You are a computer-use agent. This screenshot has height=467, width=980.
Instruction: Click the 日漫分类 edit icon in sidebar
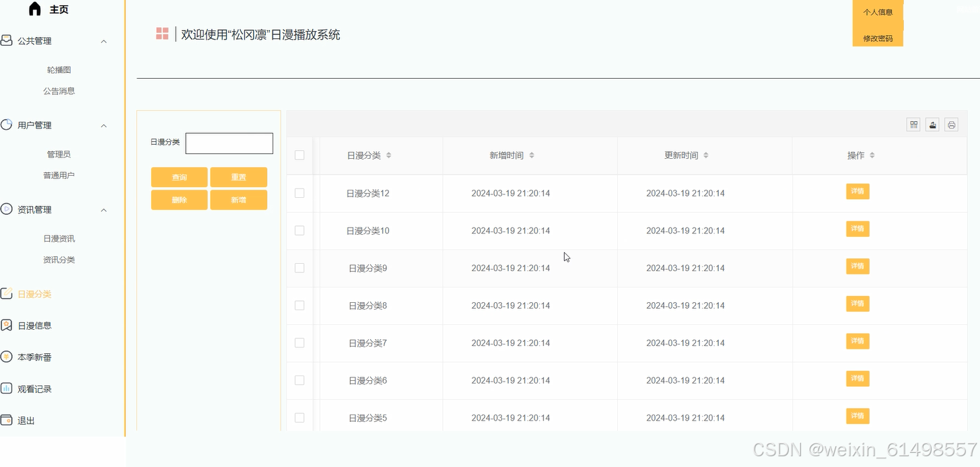point(7,294)
